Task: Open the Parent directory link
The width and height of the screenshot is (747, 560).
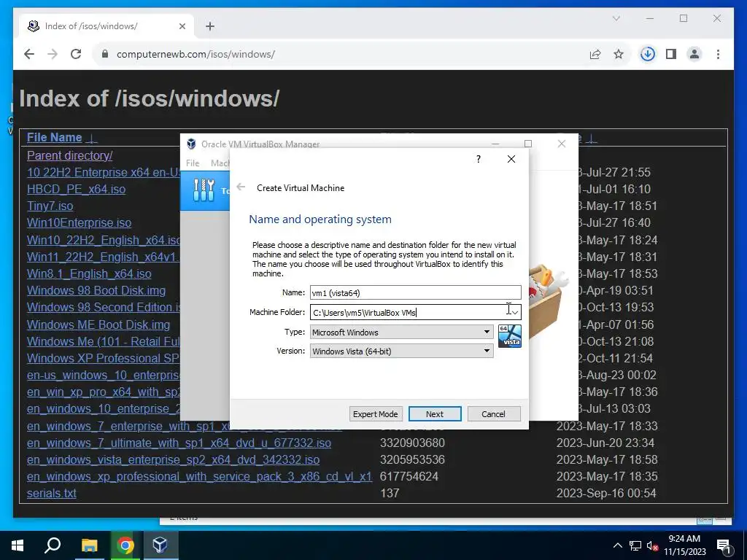Action: (x=69, y=156)
